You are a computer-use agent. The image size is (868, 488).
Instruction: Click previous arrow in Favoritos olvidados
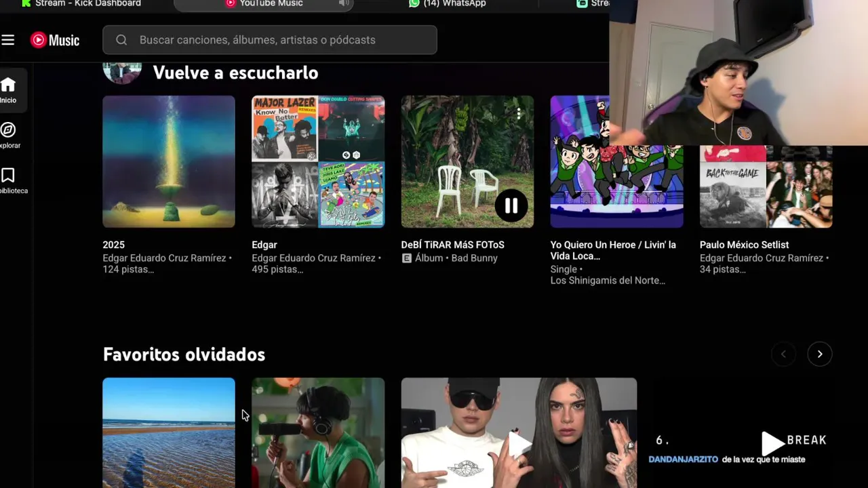[783, 354]
